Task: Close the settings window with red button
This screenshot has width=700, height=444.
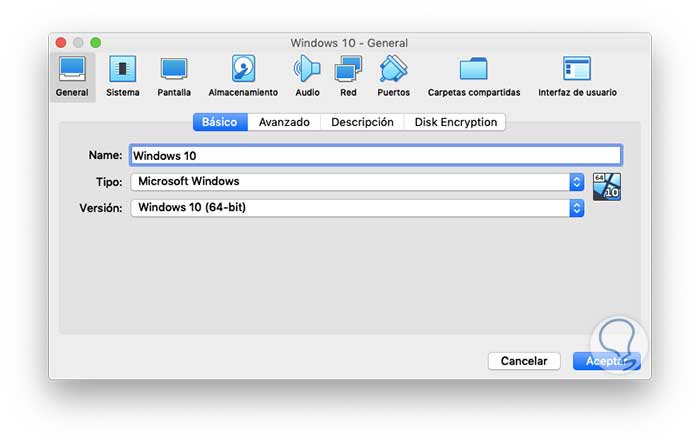Action: tap(61, 43)
